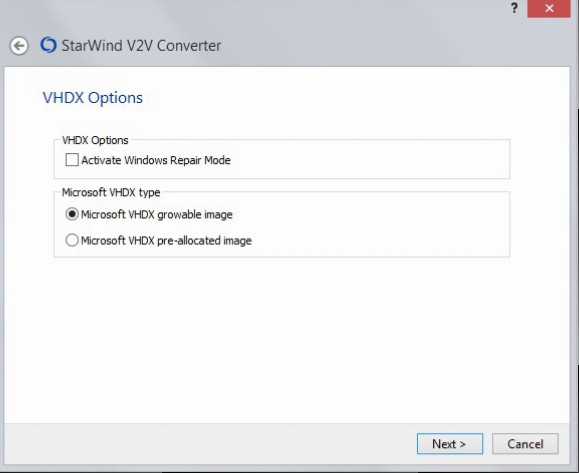Image resolution: width=579 pixels, height=473 pixels.
Task: Proceed with the Next button
Action: [x=450, y=443]
